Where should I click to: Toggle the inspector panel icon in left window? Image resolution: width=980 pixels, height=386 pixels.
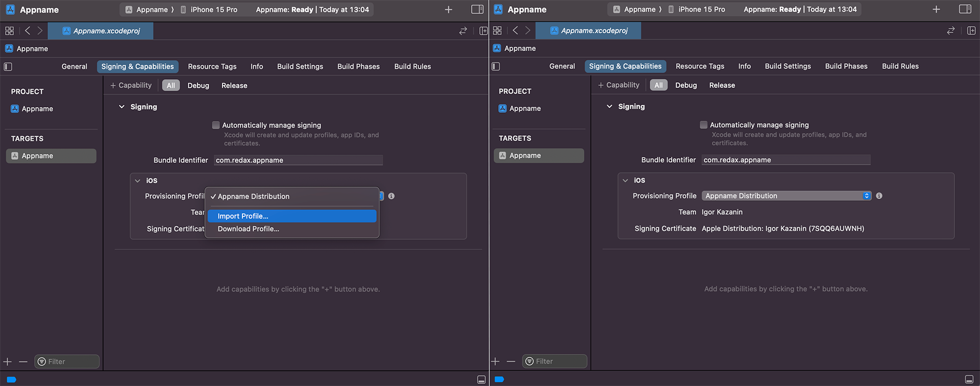coord(477,9)
